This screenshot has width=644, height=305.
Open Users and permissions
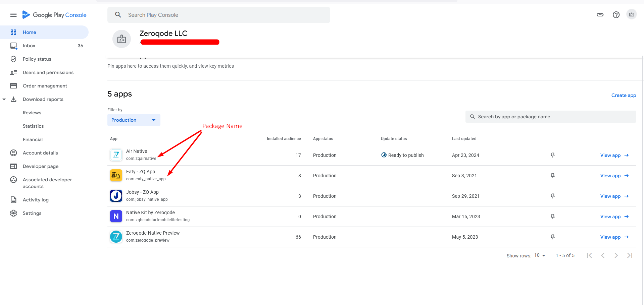pyautogui.click(x=44, y=72)
